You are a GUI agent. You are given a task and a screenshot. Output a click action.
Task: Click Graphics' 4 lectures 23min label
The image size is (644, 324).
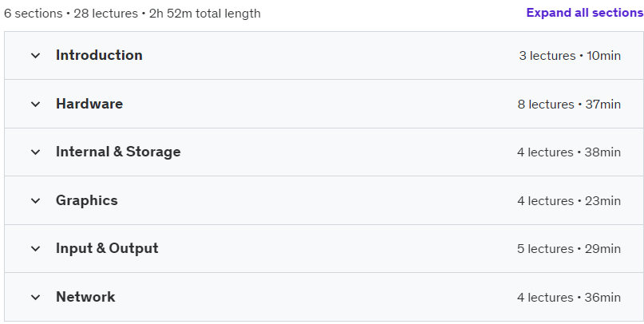tap(569, 200)
